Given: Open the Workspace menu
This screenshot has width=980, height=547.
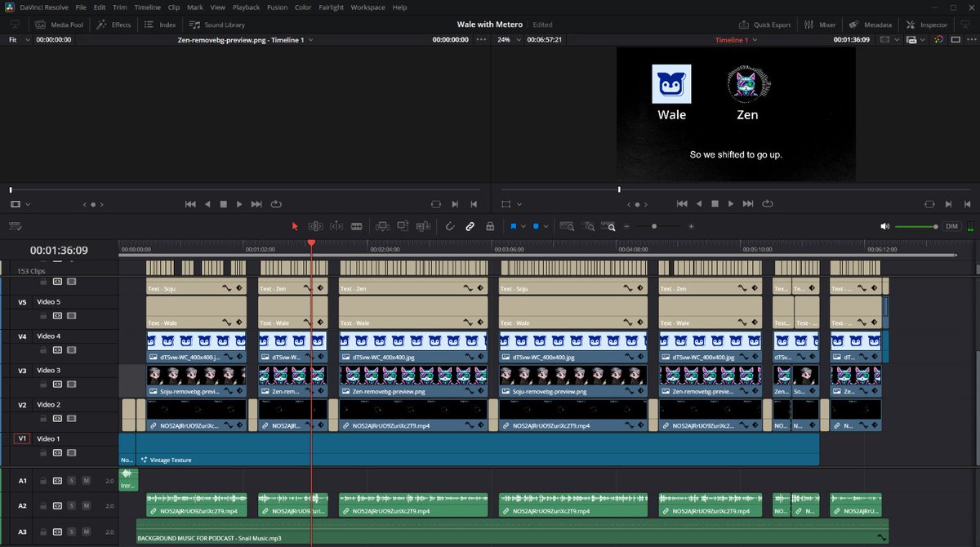Looking at the screenshot, I should 368,7.
